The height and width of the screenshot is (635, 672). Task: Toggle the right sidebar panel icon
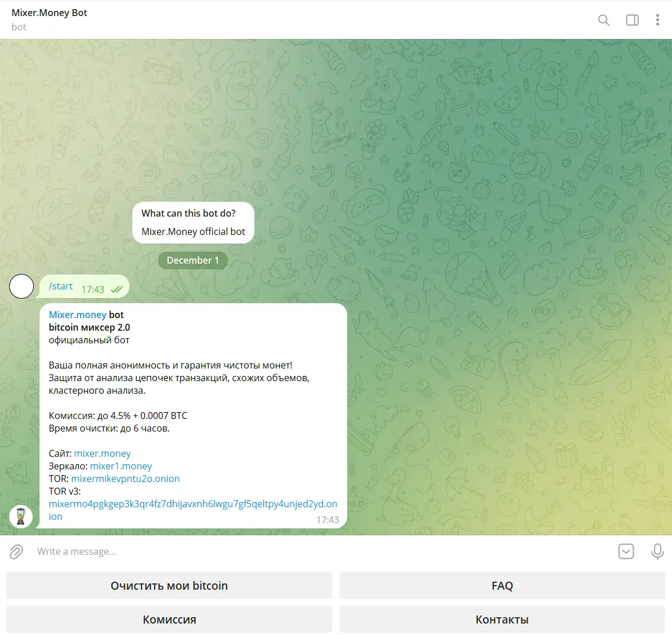click(x=632, y=20)
